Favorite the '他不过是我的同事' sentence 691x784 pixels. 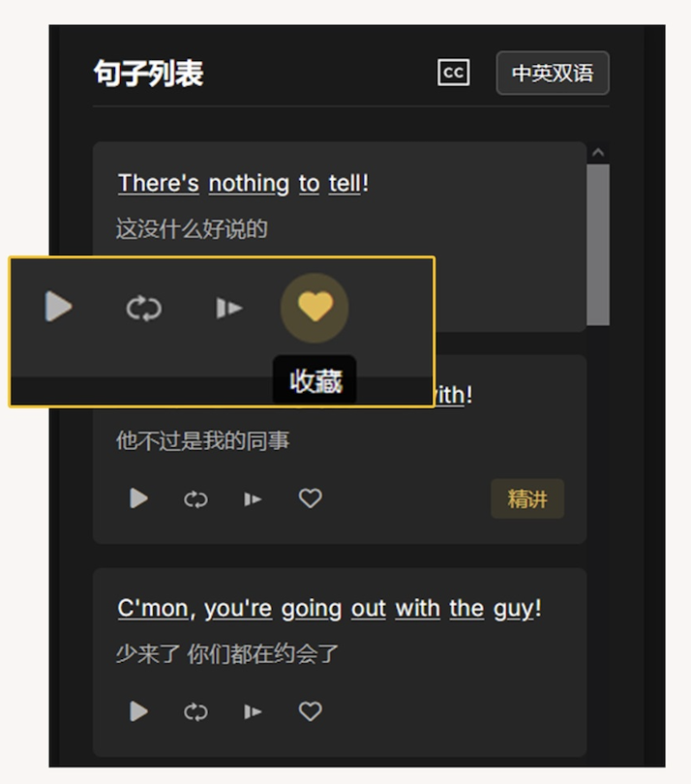click(x=310, y=498)
